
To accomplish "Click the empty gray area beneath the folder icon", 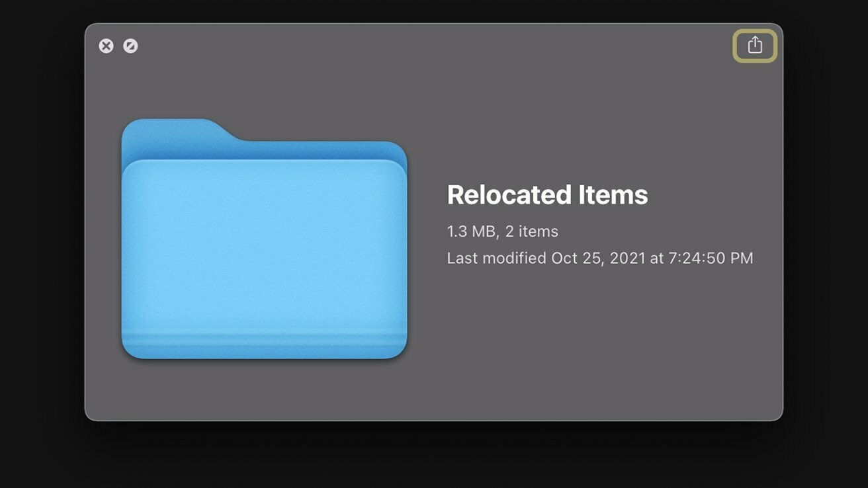I will coord(264,390).
